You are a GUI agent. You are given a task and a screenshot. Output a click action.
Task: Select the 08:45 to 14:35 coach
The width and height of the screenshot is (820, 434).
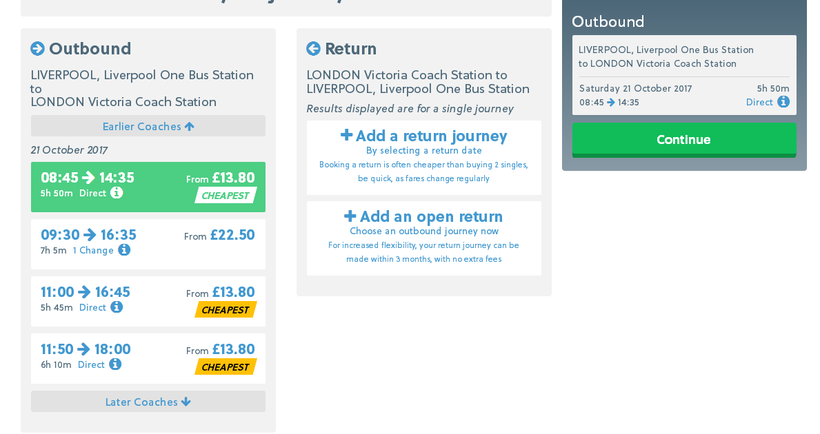(148, 186)
